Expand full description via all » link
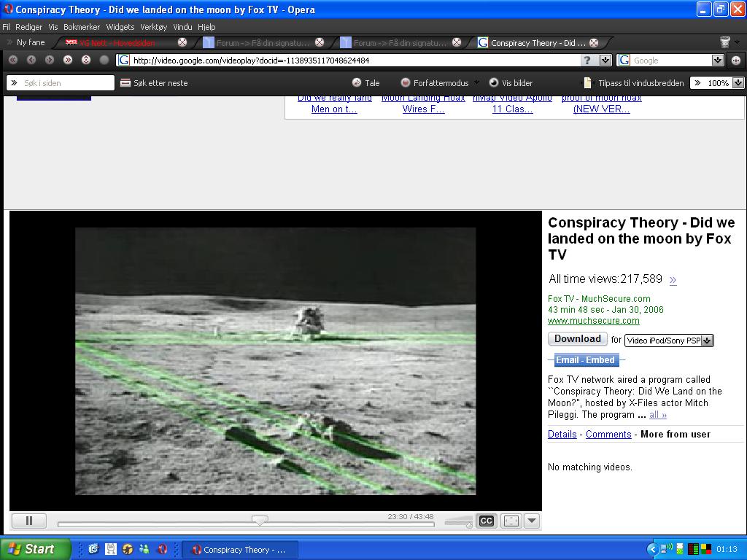Screen dimensions: 747x560 [x=658, y=414]
